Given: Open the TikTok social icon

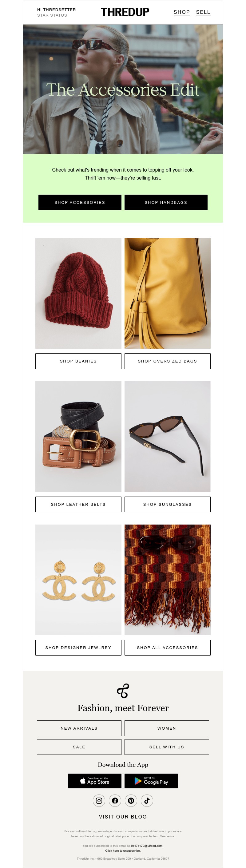Looking at the screenshot, I should (147, 801).
